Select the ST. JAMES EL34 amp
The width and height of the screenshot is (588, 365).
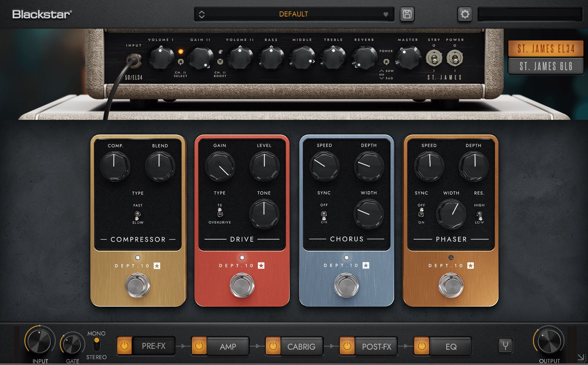click(x=546, y=49)
